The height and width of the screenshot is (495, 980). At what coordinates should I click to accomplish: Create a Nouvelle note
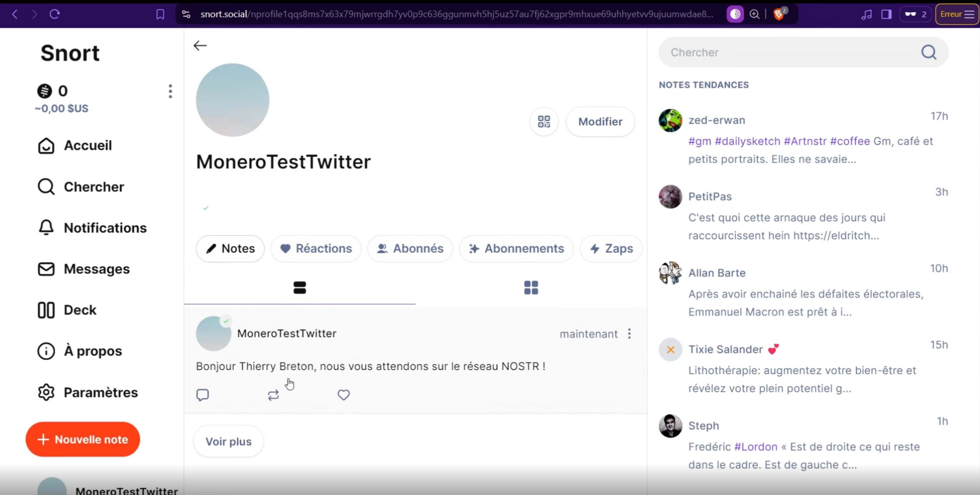[82, 439]
